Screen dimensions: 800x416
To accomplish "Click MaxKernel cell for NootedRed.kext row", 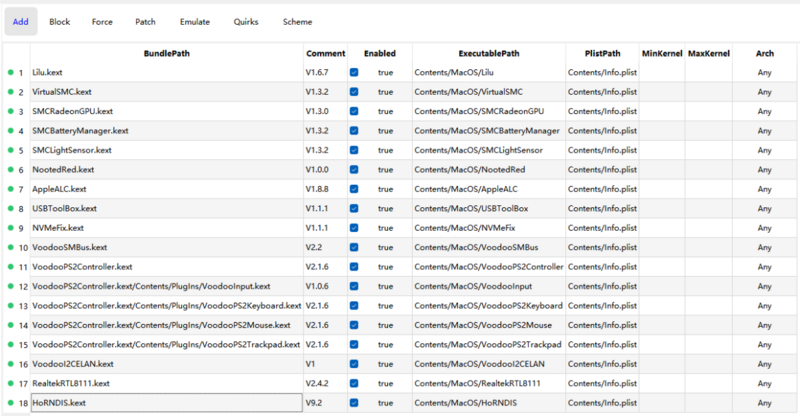I will [709, 169].
